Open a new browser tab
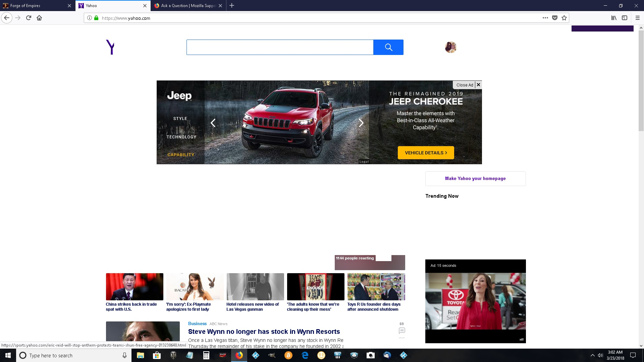644x362 pixels. (x=232, y=5)
